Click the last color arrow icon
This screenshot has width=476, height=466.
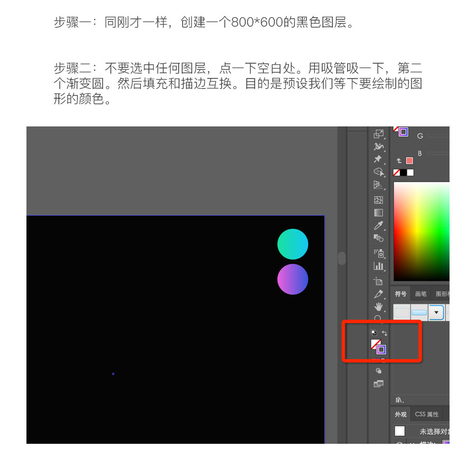click(x=399, y=161)
